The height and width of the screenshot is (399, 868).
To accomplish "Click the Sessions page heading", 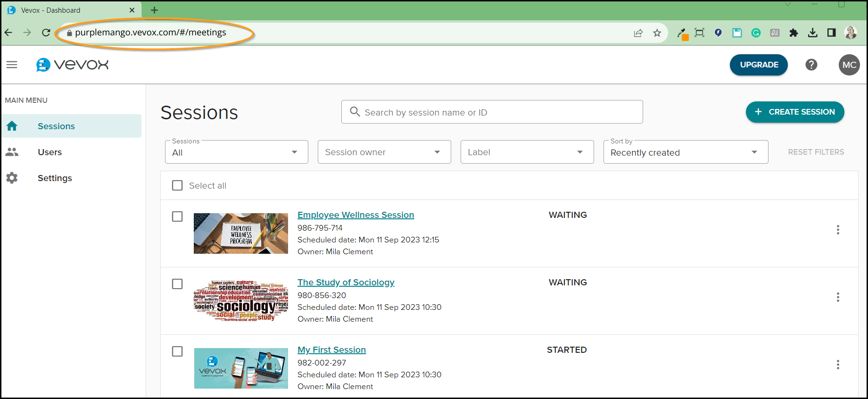I will (199, 113).
